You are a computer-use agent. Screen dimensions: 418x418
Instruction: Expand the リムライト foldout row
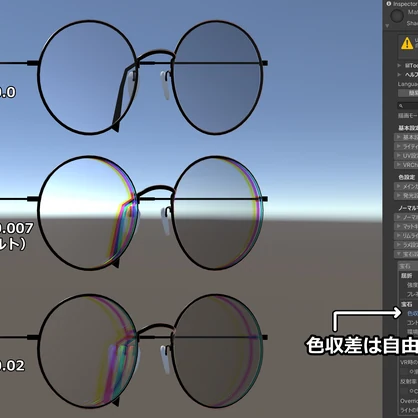point(406,236)
